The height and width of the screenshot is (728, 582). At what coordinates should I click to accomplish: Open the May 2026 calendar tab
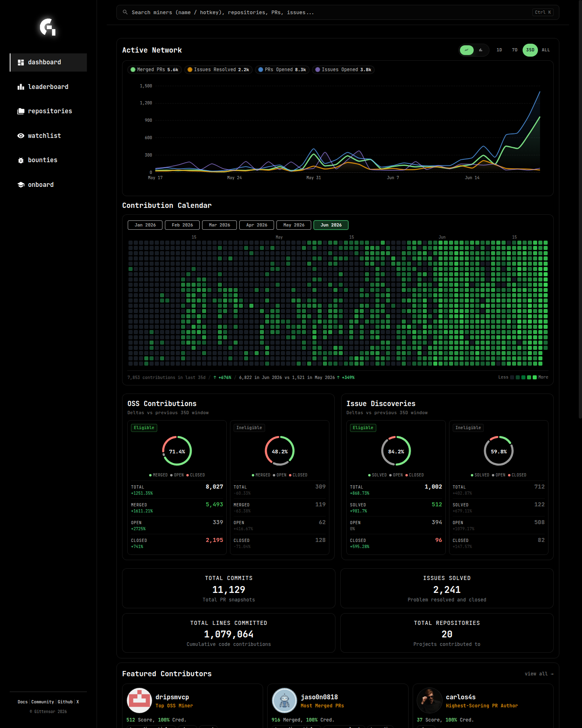point(294,225)
